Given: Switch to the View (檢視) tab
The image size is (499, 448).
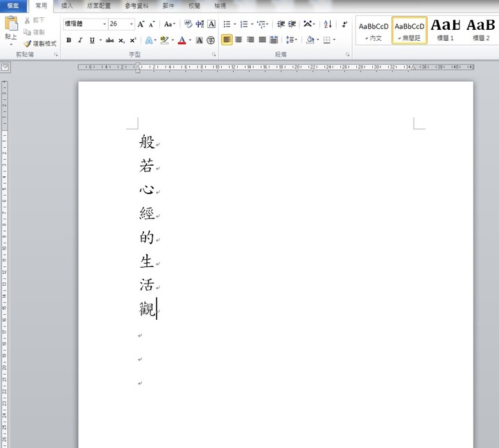Looking at the screenshot, I should coord(220,6).
